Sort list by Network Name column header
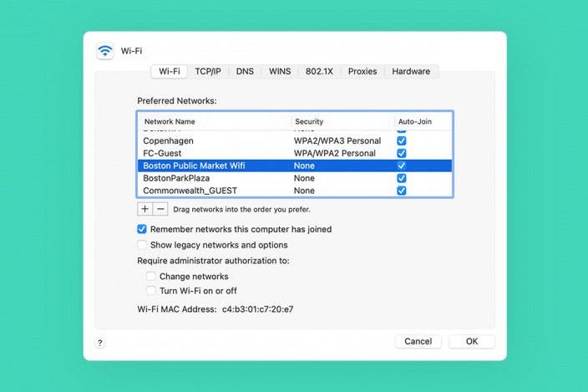 point(214,122)
